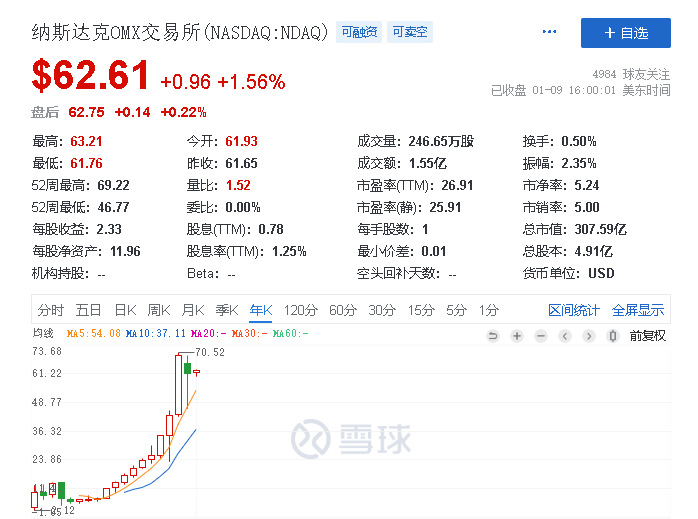Click the 总股本 value 4.91亿

[593, 251]
